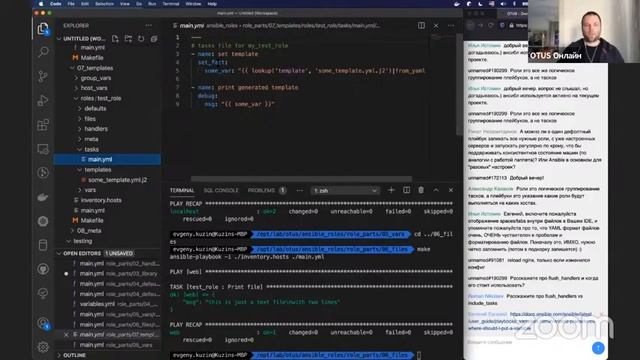Click the '1 UNSAVED' badge in Open Editors

pos(119,253)
